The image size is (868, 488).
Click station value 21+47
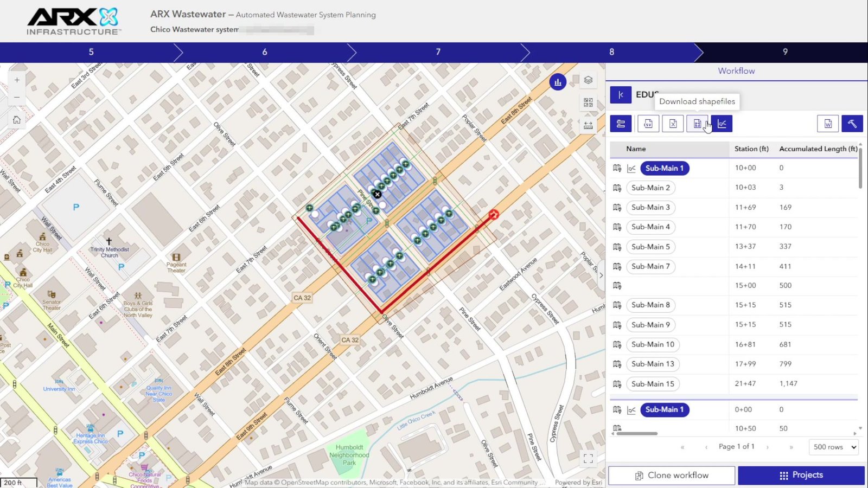coord(745,383)
